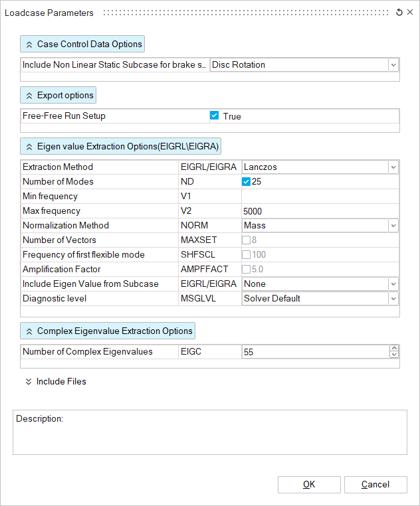Click the reset icon in title bar
Image resolution: width=420 pixels, height=506 pixels.
point(399,13)
